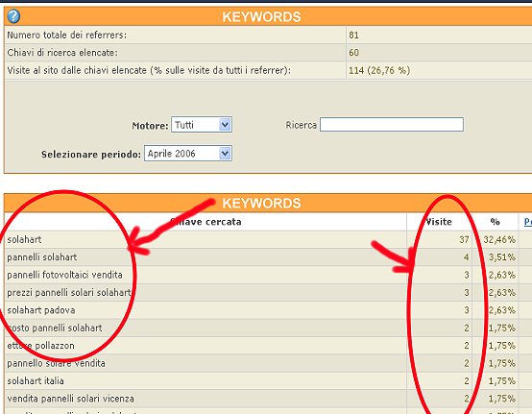Click the arrow button of Motore combo box
Viewport: 532px width, 414px height.
225,125
